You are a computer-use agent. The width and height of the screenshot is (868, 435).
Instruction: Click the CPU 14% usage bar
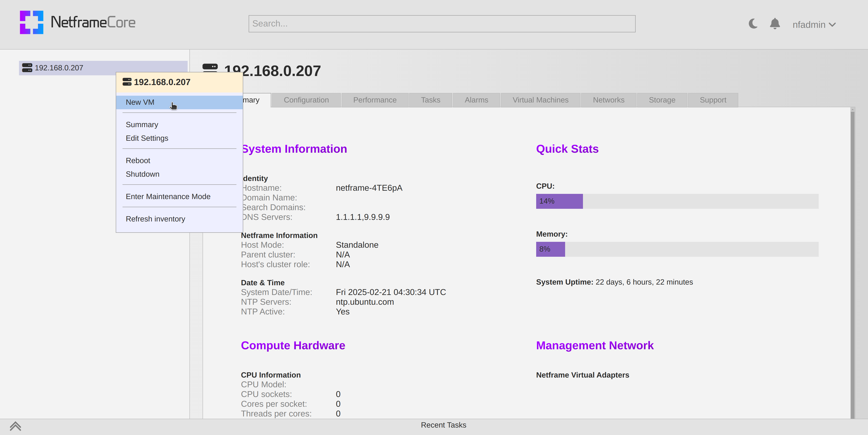677,201
